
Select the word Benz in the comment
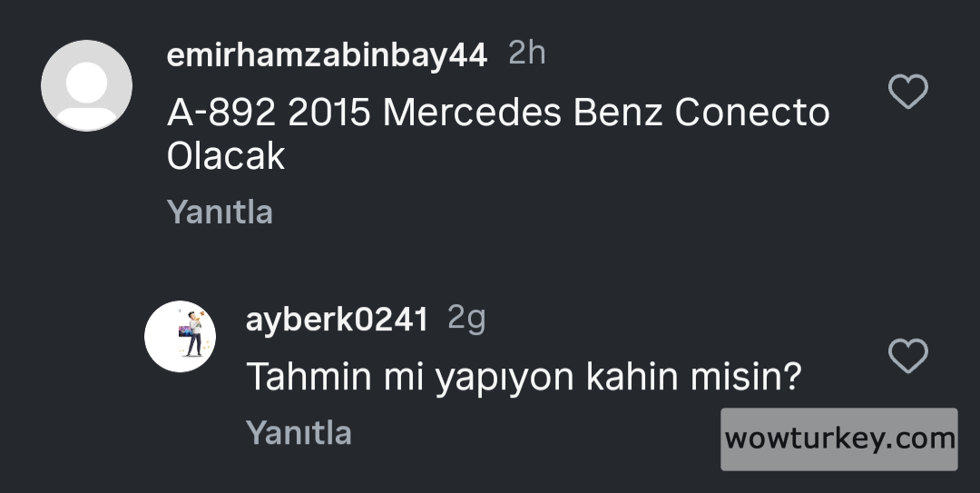(x=618, y=113)
